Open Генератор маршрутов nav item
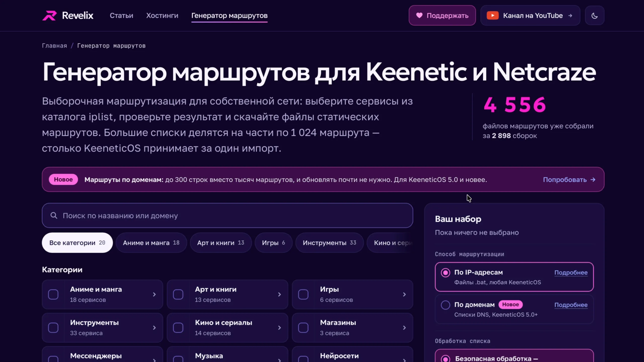Screen dimensions: 644x362 pyautogui.click(x=229, y=16)
